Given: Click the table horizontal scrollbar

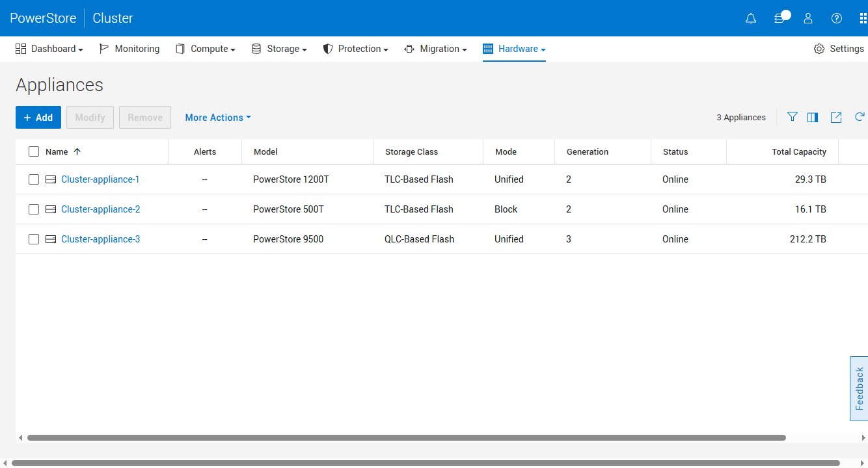Looking at the screenshot, I should click(406, 438).
